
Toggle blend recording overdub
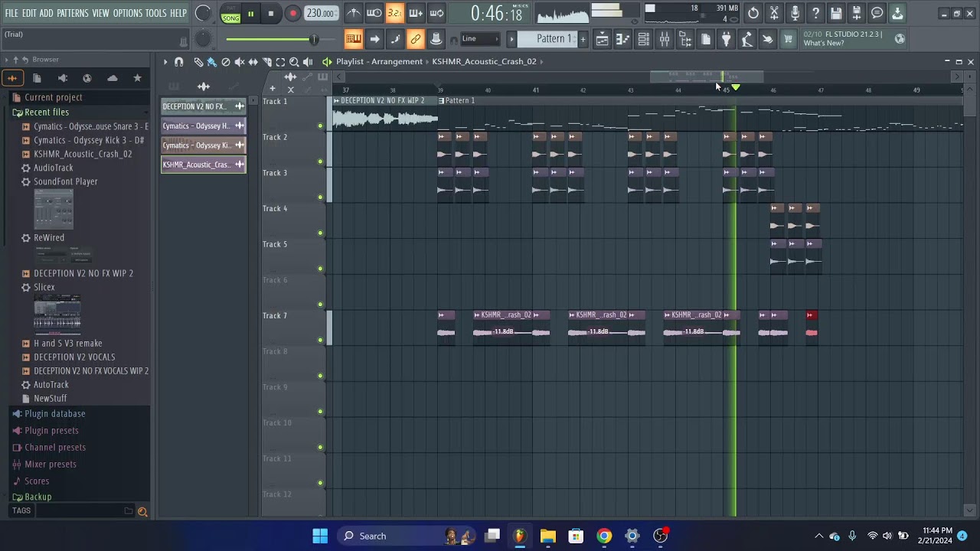tap(415, 13)
